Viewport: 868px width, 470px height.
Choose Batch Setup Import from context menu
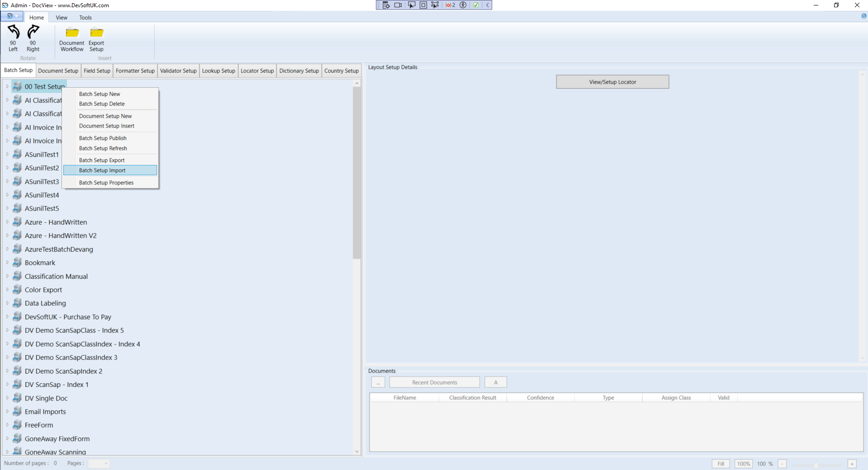110,170
